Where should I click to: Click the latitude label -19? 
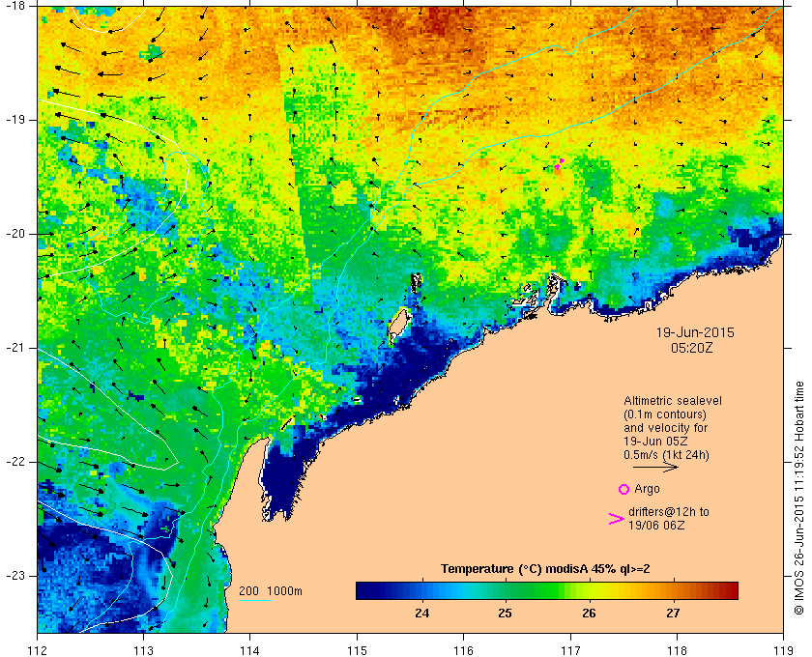coord(14,120)
